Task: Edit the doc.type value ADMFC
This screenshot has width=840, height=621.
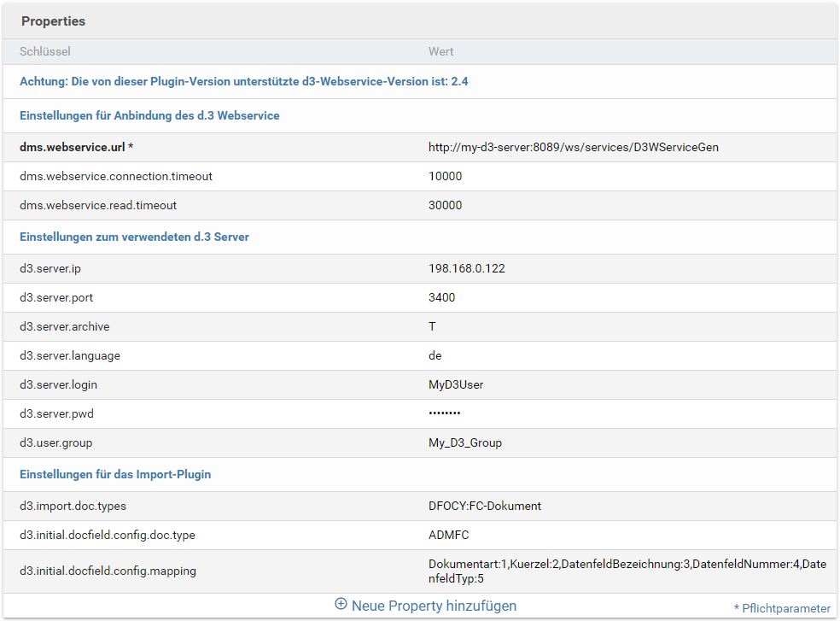Action: [448, 535]
